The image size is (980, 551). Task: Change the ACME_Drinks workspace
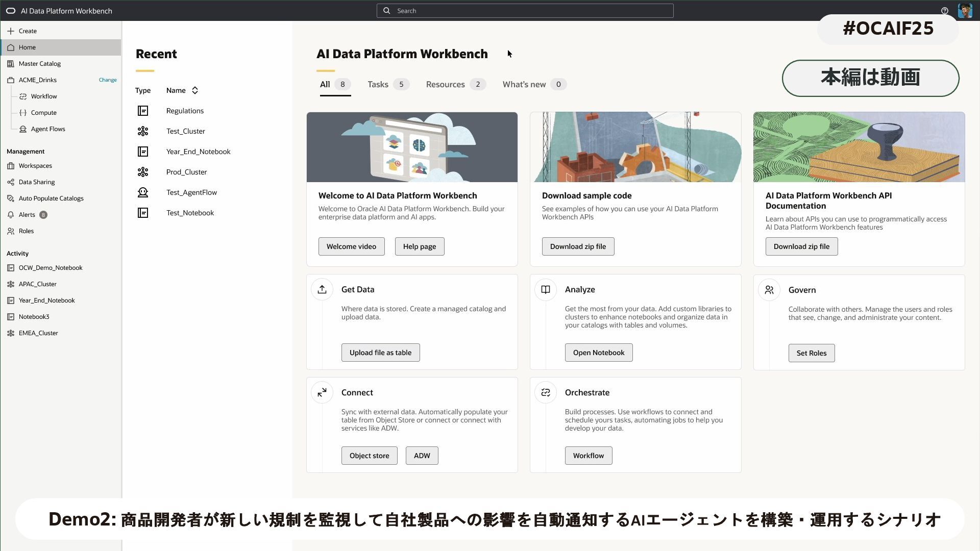pos(107,80)
